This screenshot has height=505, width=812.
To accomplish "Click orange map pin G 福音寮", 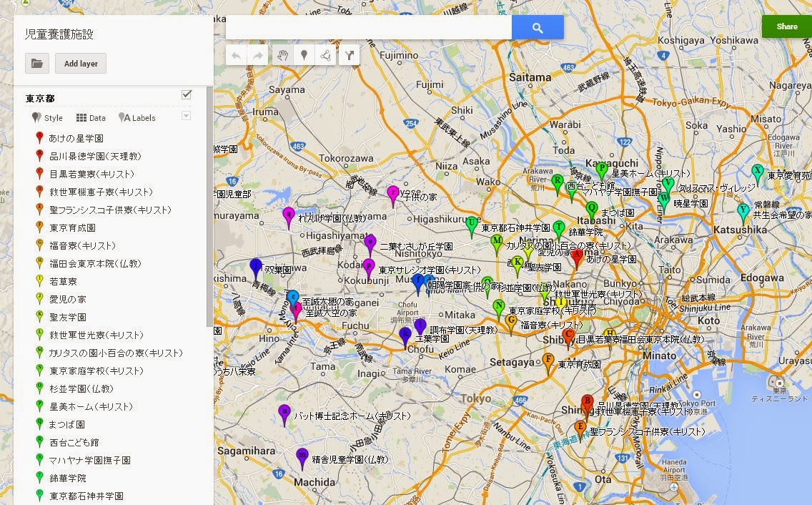I will click(x=511, y=324).
